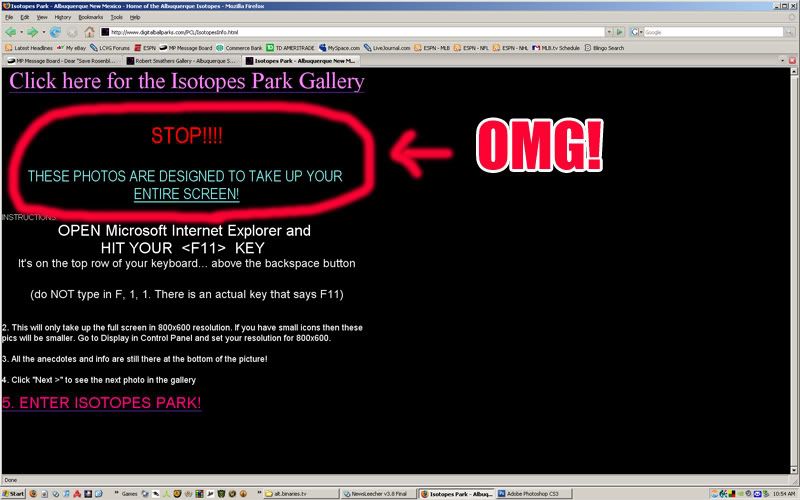Switch to NewsLeecher v3.8 Final taskbar button
Screen dimensions: 800x500
tap(378, 494)
